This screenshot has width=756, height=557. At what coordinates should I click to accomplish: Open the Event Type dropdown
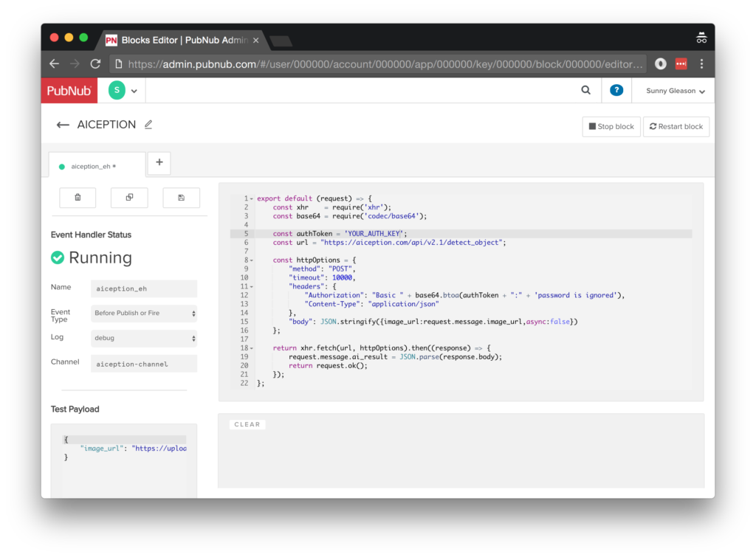[x=145, y=314]
